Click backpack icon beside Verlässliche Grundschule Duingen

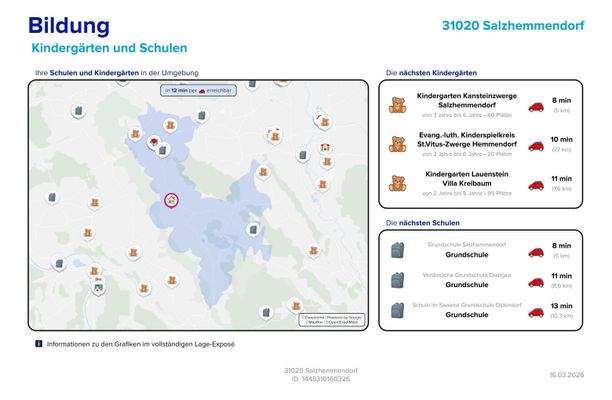coord(397,281)
